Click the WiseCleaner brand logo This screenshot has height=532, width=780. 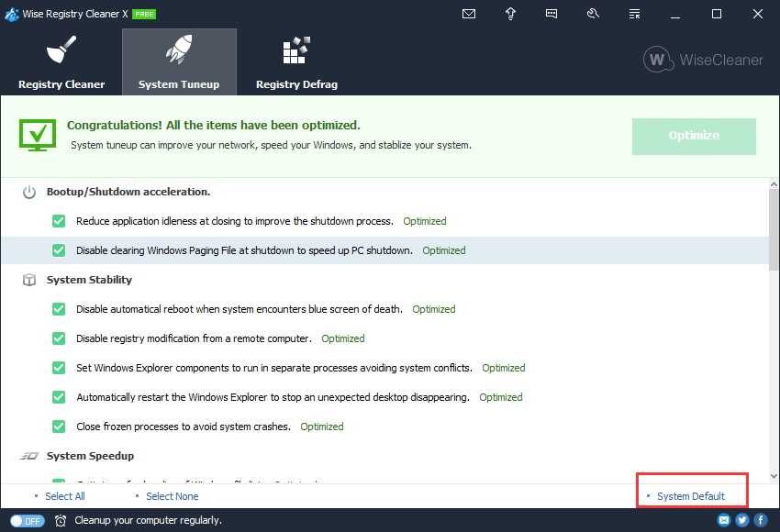tap(703, 60)
